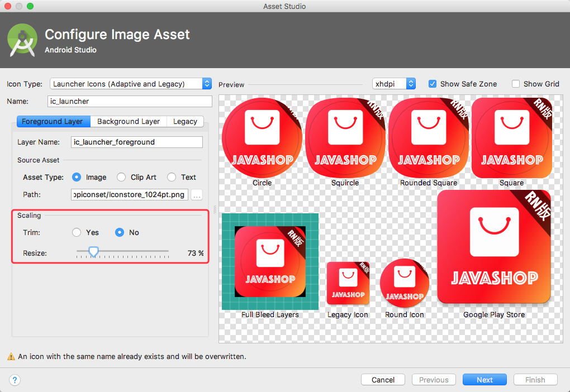Switch to the Foreground Layer tab
Image resolution: width=570 pixels, height=392 pixels.
[x=54, y=121]
